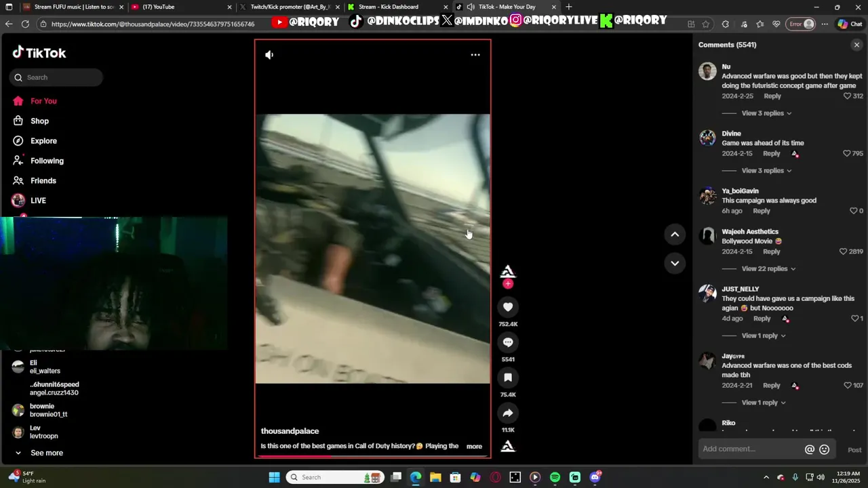Screen dimensions: 868x488
Task: Like JUST_NELLY's comment
Action: [x=854, y=319]
